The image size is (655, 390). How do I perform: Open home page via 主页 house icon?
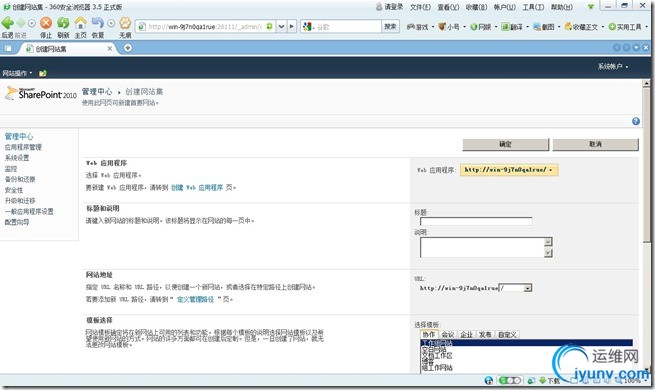click(80, 23)
